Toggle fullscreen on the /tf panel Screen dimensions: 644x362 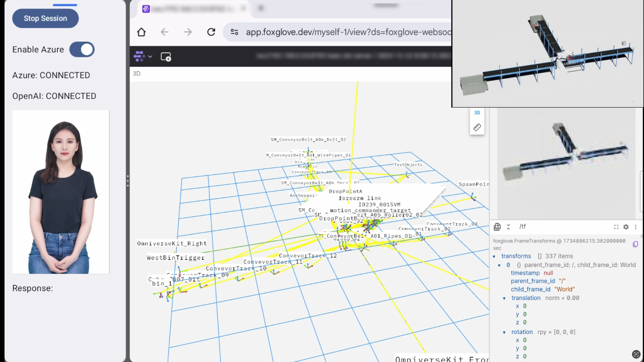tap(616, 227)
